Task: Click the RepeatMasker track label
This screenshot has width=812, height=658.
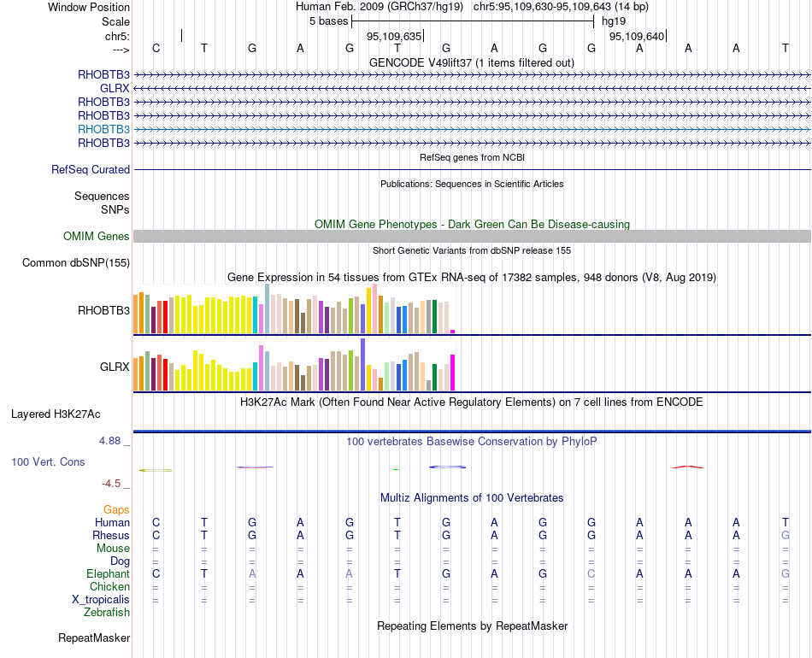Action: 94,637
